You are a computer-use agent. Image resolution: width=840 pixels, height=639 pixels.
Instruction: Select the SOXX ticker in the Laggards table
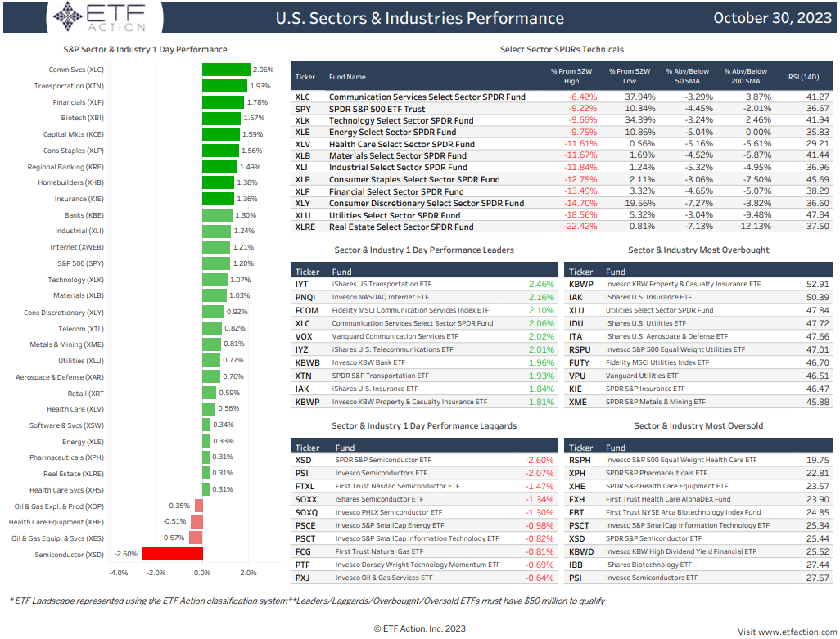(306, 499)
